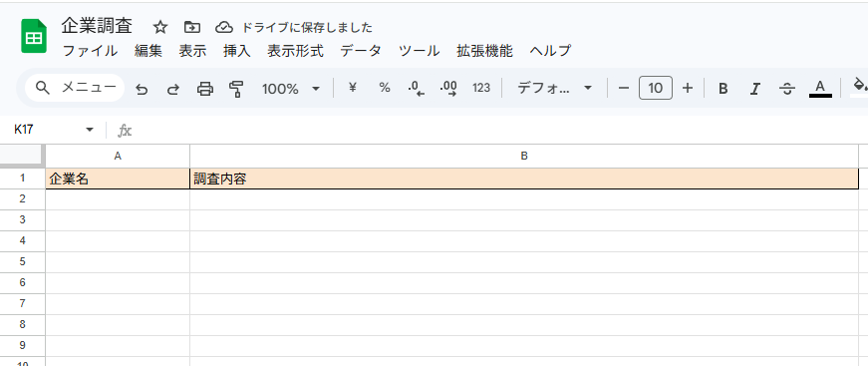Screen dimensions: 868x366
Task: Select column A header
Action: [x=118, y=157]
